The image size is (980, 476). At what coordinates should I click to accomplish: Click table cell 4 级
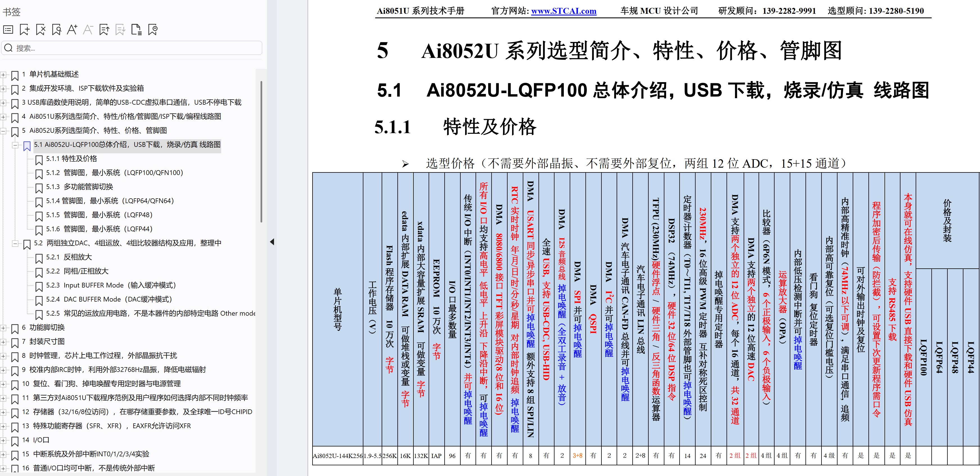[x=829, y=456]
